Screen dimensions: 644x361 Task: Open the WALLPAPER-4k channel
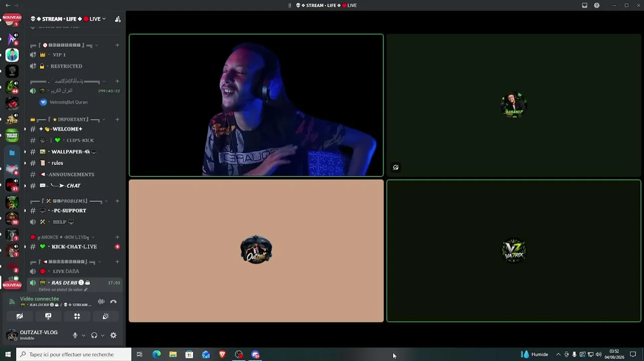73,151
